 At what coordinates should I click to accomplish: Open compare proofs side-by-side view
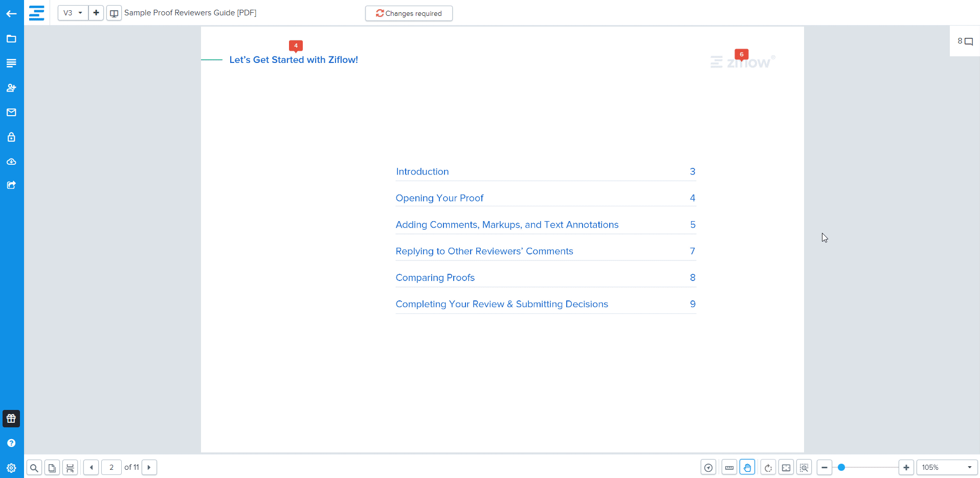point(114,13)
